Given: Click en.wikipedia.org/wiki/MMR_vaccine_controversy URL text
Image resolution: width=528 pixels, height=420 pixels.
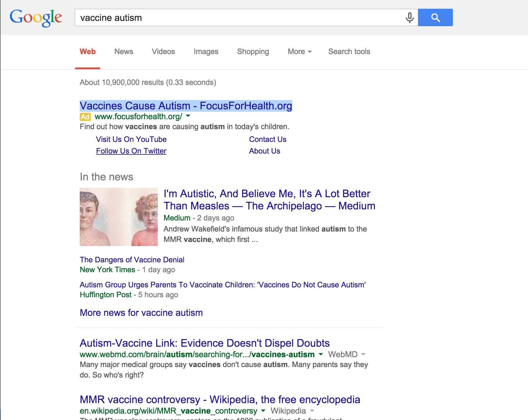Looking at the screenshot, I should coord(169,411).
